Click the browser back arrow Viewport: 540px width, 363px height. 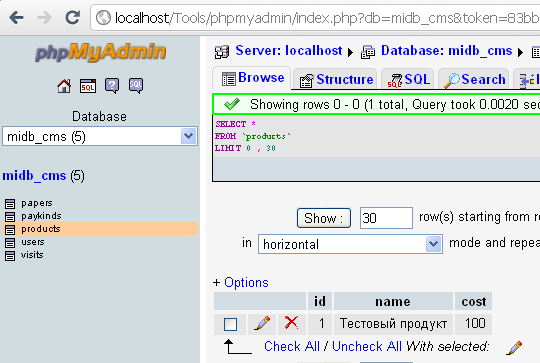click(x=16, y=17)
